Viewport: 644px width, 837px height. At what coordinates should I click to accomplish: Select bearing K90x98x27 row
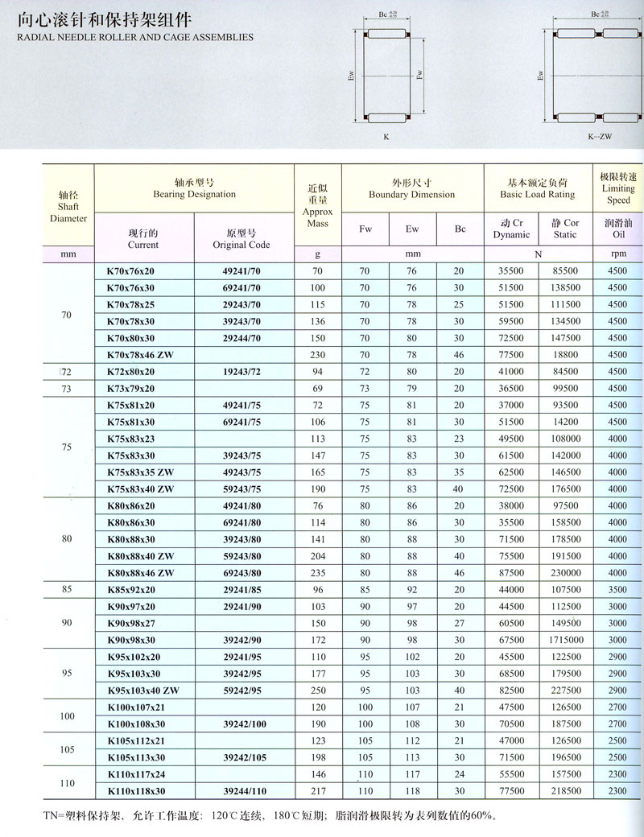[134, 624]
